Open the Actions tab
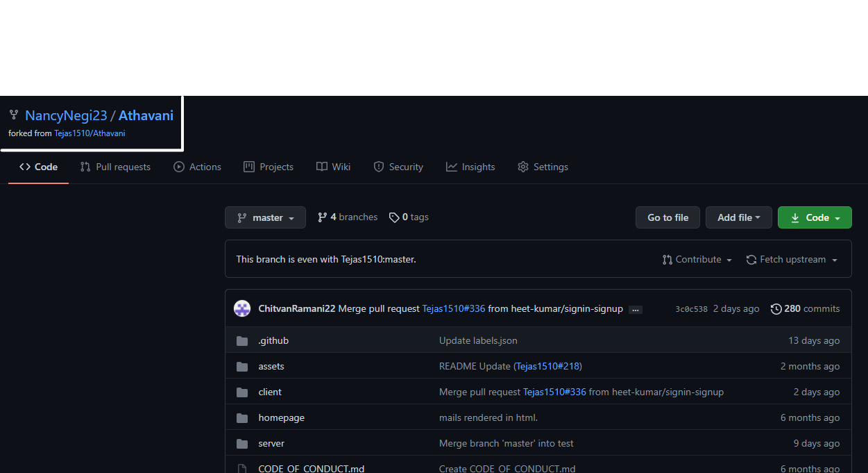The image size is (868, 473). (197, 167)
